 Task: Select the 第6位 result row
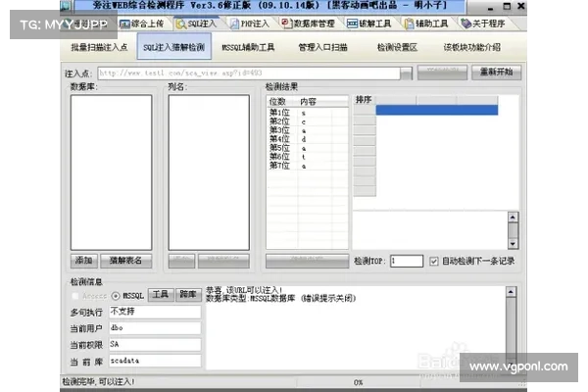[307, 157]
